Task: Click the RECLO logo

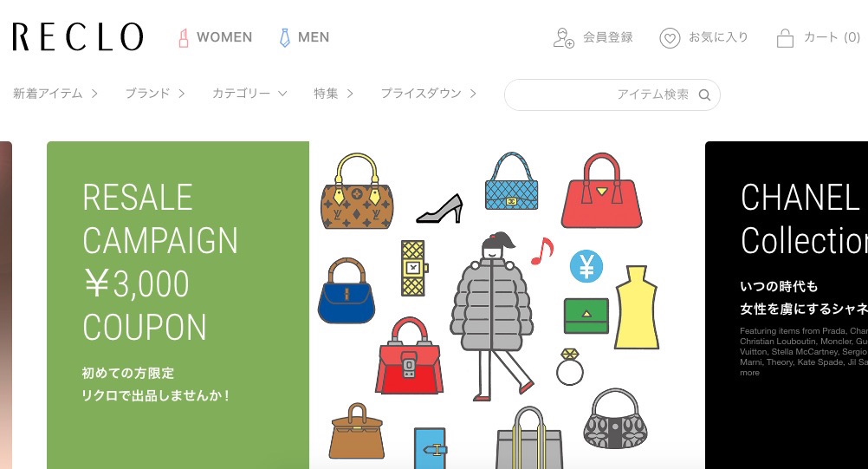Action: pos(77,37)
